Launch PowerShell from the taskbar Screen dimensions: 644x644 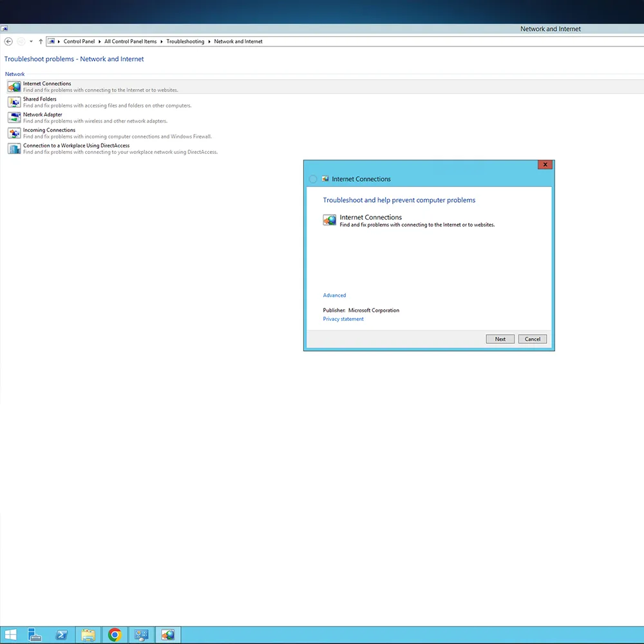(62, 635)
